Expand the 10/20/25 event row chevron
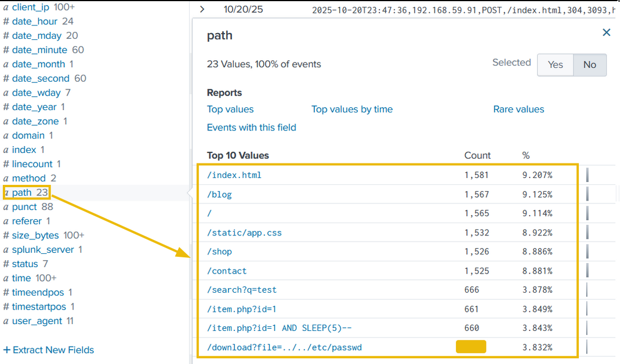 pyautogui.click(x=202, y=9)
